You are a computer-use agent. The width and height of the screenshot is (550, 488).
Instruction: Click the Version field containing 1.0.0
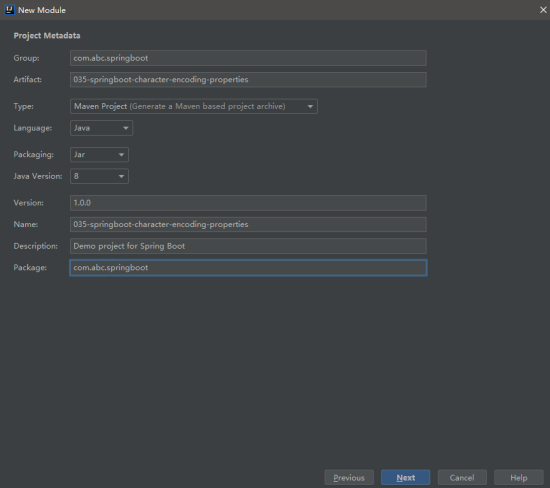(x=248, y=203)
